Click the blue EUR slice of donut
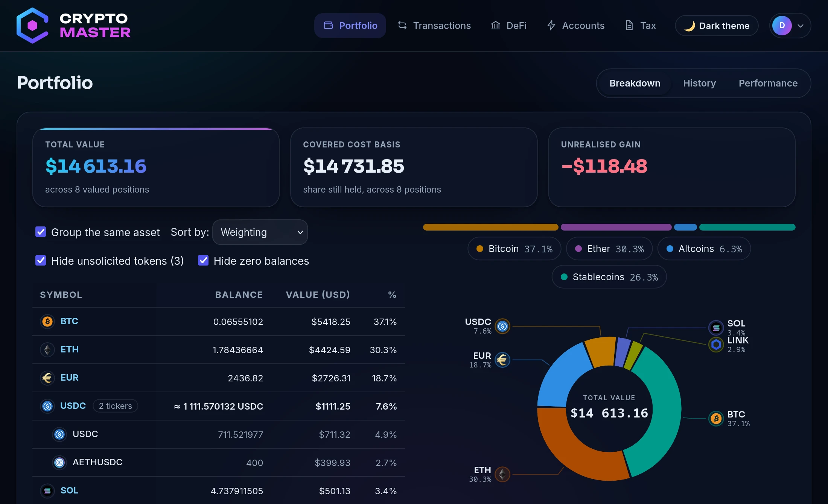 [561, 376]
